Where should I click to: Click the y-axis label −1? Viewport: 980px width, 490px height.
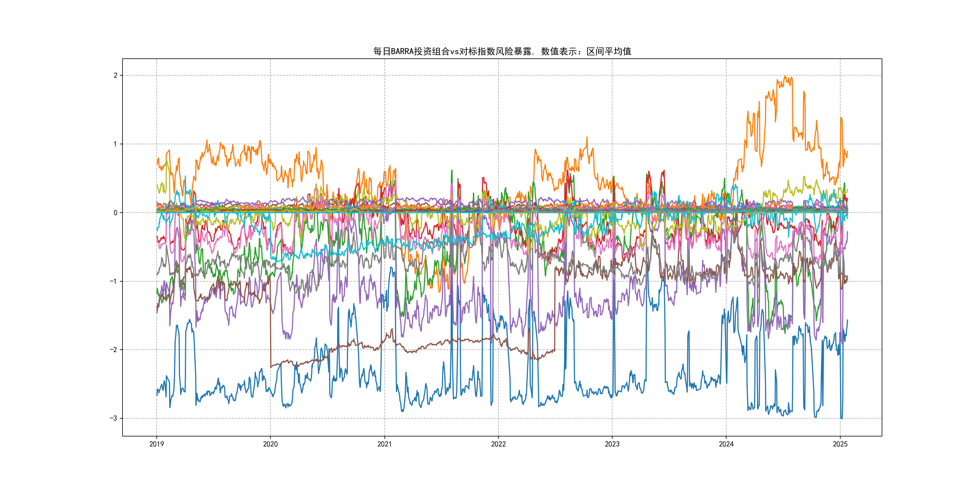tap(113, 281)
